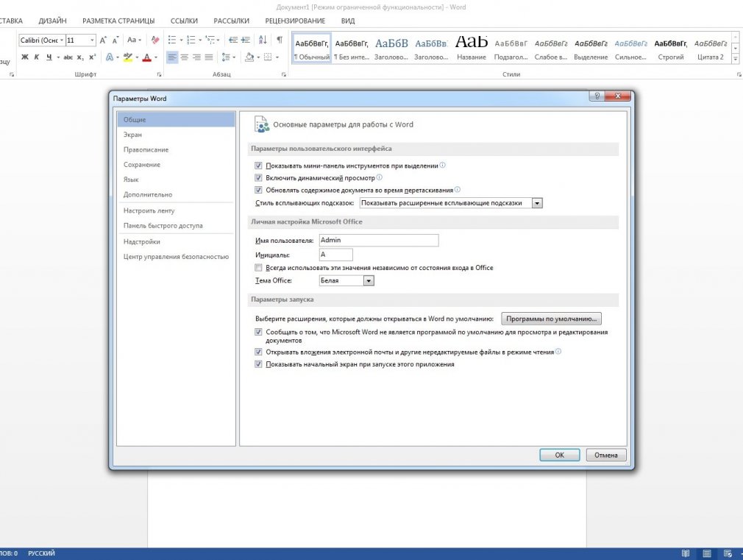Image resolution: width=743 pixels, height=560 pixels.
Task: Apply italic formatting (К)
Action: [x=37, y=57]
